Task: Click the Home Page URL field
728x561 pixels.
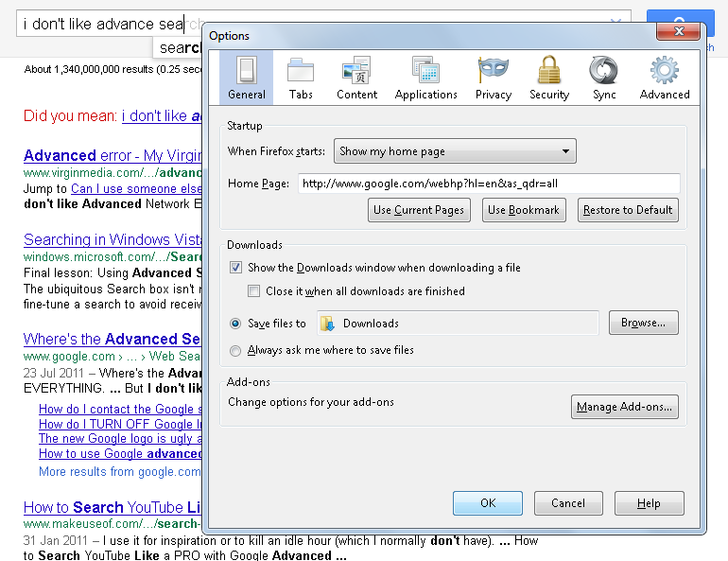Action: (489, 184)
